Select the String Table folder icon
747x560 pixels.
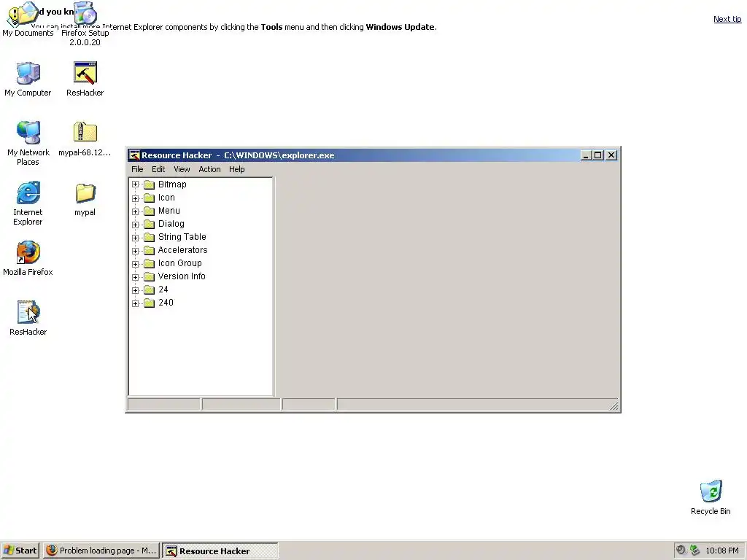click(149, 237)
